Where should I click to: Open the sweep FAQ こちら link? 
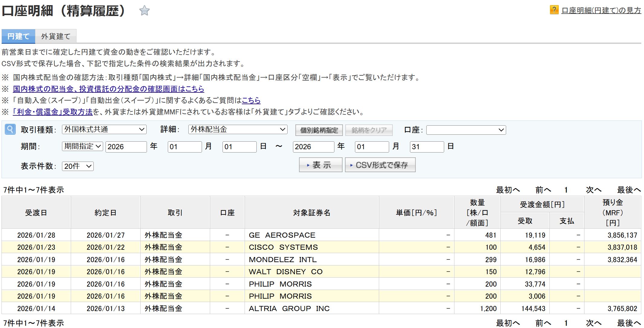251,100
